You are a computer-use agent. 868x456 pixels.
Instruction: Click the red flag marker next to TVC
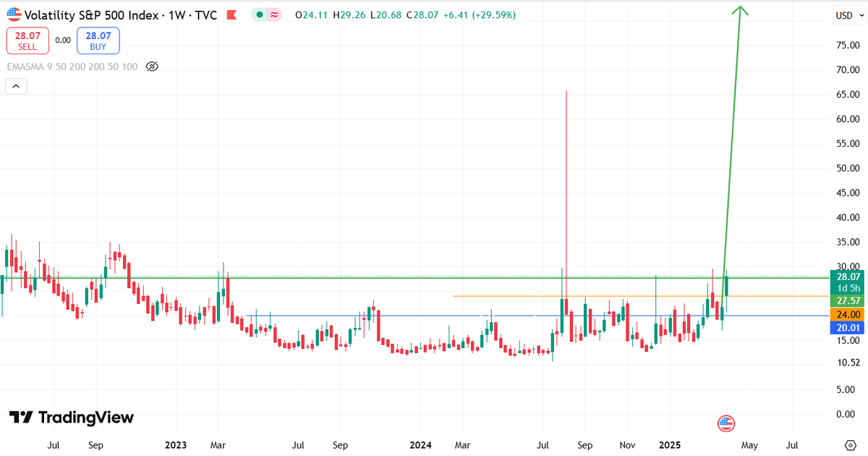231,15
